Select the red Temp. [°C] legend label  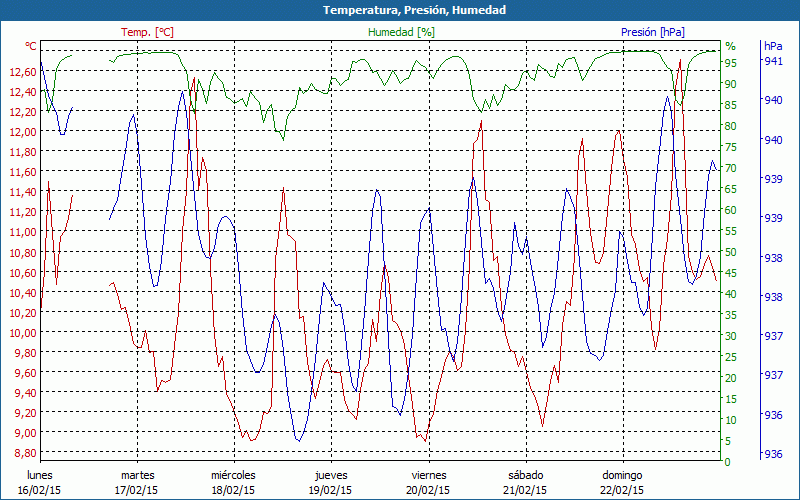click(147, 32)
